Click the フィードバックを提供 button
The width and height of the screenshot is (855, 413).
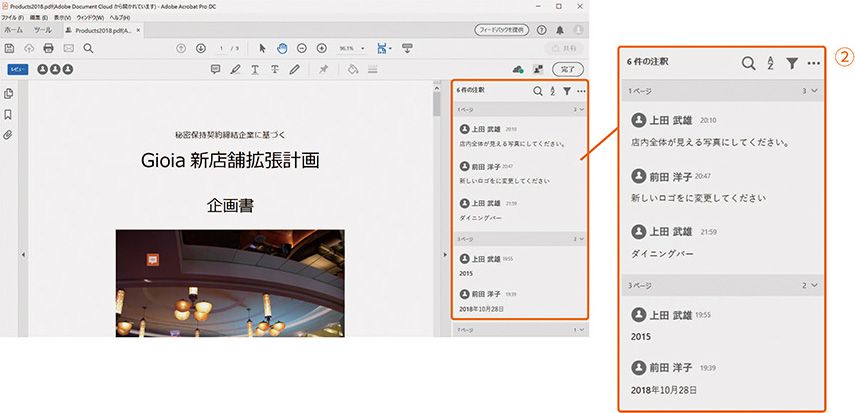(x=502, y=30)
